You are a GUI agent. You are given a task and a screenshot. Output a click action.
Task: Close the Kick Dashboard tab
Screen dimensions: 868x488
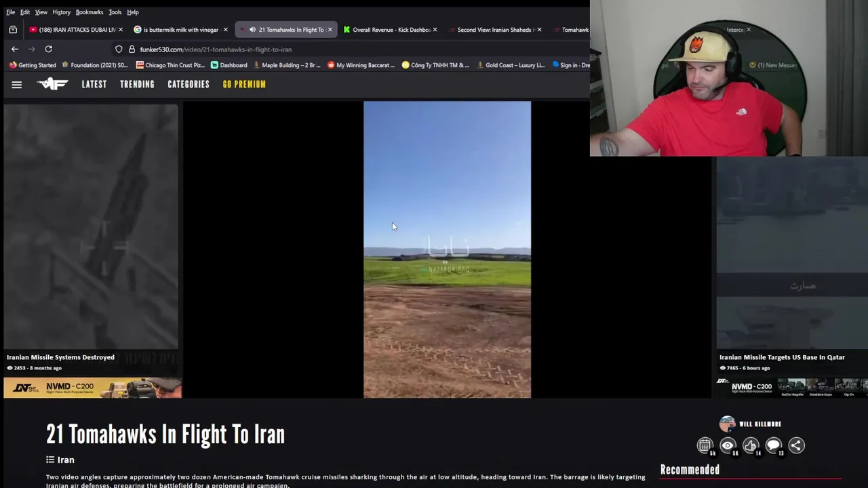tap(435, 30)
